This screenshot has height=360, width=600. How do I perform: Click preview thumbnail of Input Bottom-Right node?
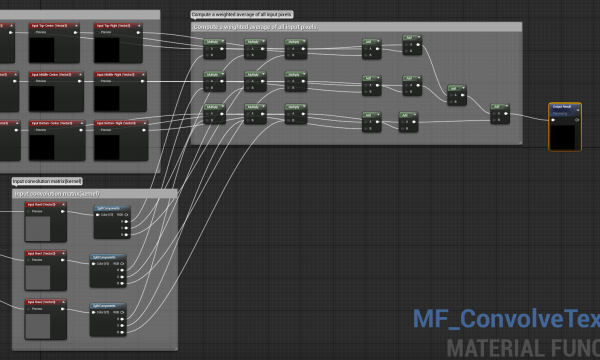pos(107,147)
